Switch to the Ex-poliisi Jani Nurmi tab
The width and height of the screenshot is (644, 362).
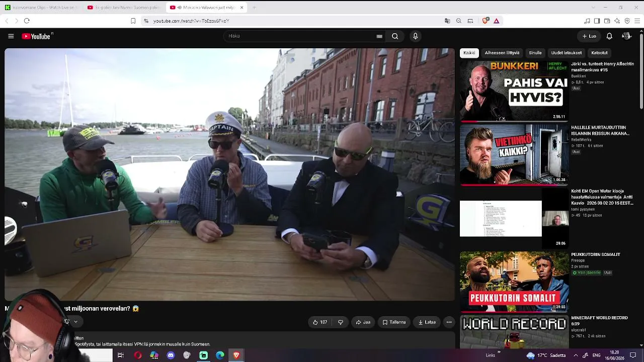124,8
